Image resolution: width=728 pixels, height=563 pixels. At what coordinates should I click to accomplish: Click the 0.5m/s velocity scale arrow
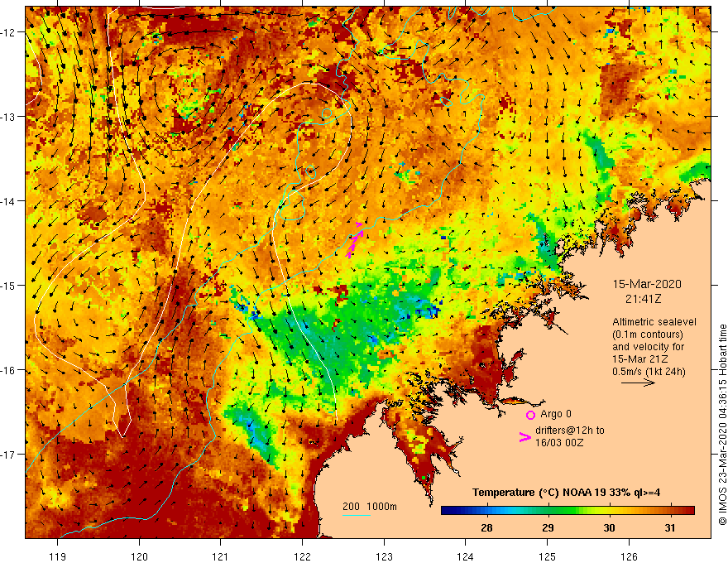(x=638, y=383)
